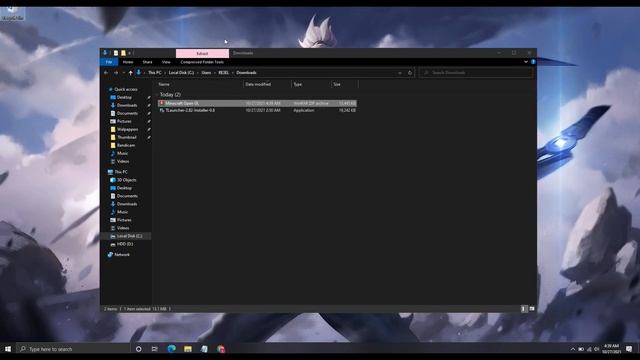Screen dimensions: 640x360
Task: Launch Microsoft Edge from the taskbar
Action: click(171, 349)
